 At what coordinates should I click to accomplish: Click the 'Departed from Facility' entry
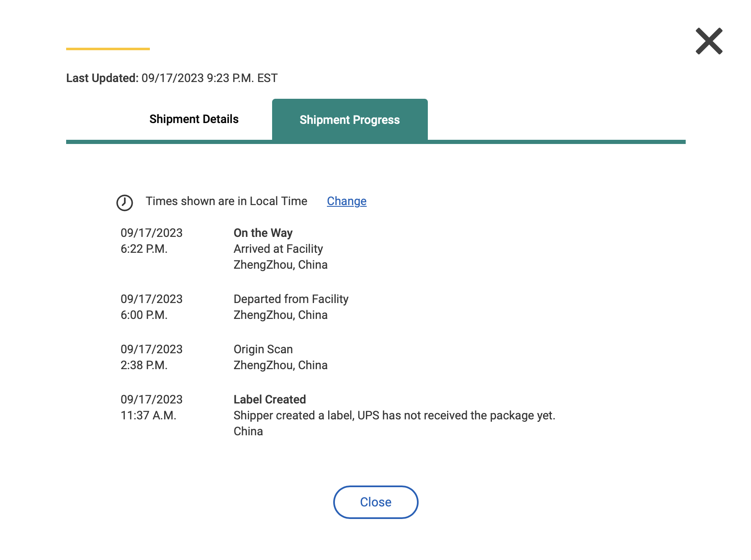(291, 299)
